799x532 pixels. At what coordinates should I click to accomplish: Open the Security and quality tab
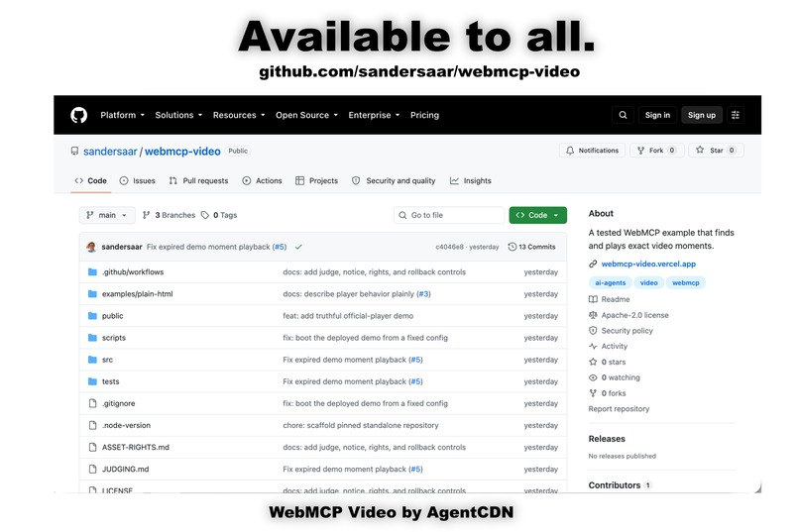pyautogui.click(x=394, y=180)
